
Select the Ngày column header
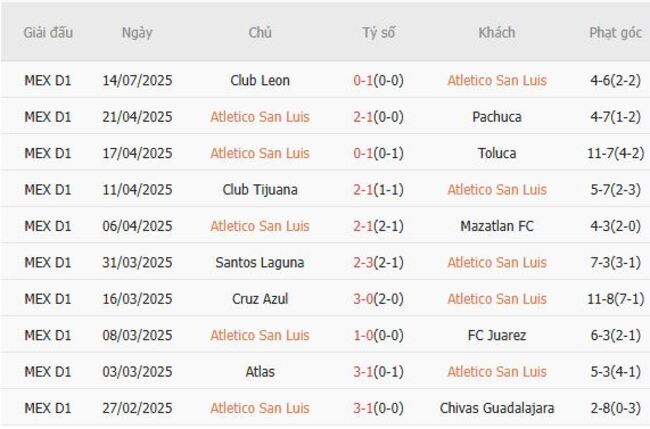tap(137, 32)
